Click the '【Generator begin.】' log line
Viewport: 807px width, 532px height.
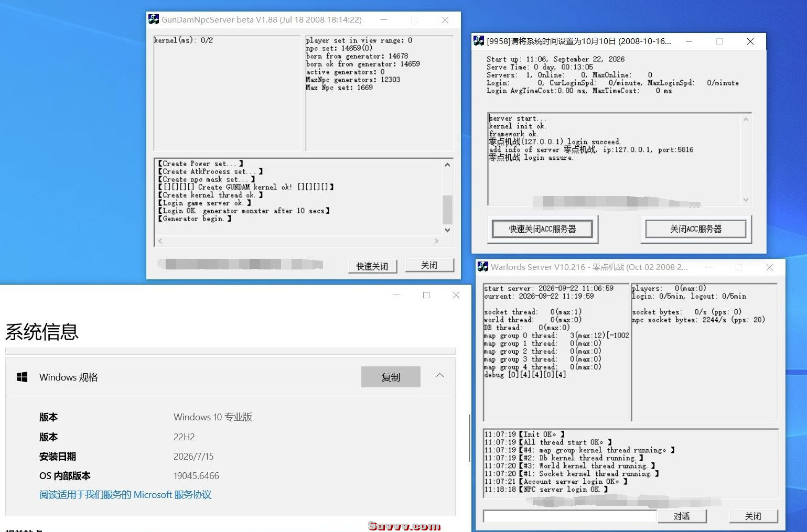tap(195, 219)
